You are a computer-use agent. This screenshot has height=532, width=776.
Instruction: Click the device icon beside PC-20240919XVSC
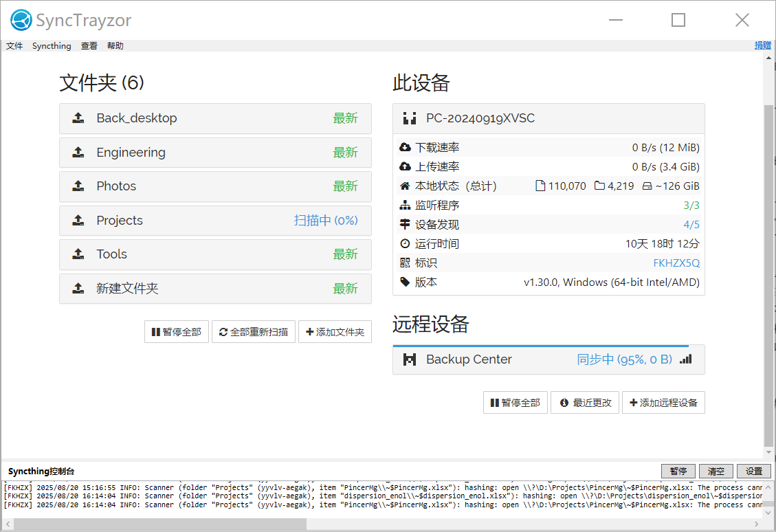tap(410, 118)
